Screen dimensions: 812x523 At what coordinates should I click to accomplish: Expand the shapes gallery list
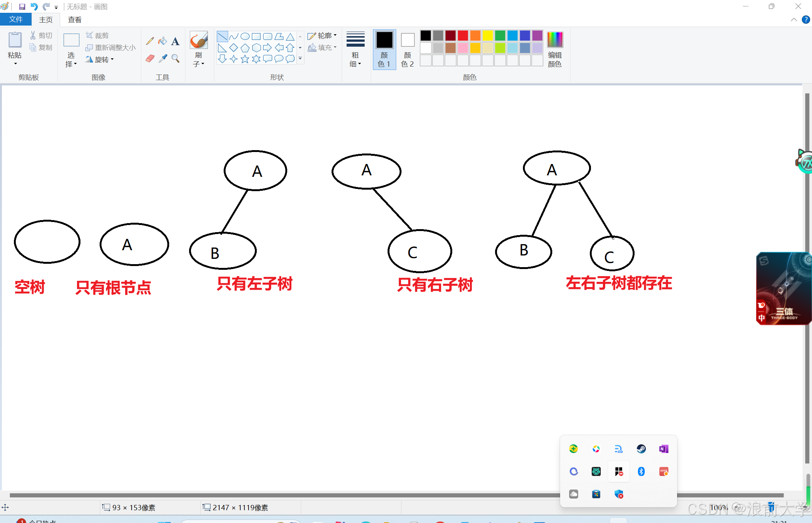(x=300, y=59)
